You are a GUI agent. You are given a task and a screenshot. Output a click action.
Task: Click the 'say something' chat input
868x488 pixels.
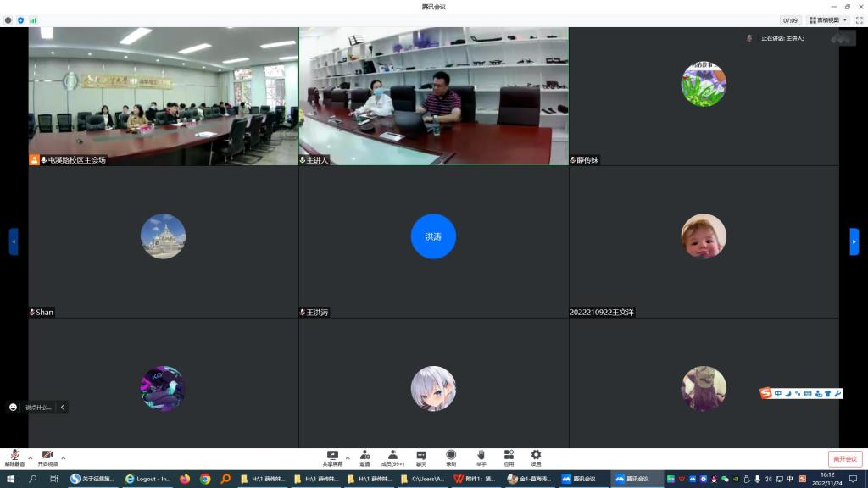point(39,408)
